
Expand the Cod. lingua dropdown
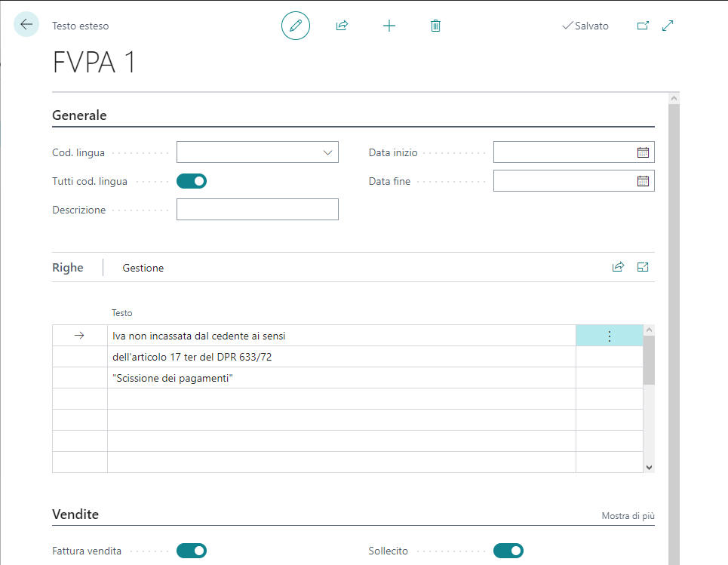(x=328, y=152)
